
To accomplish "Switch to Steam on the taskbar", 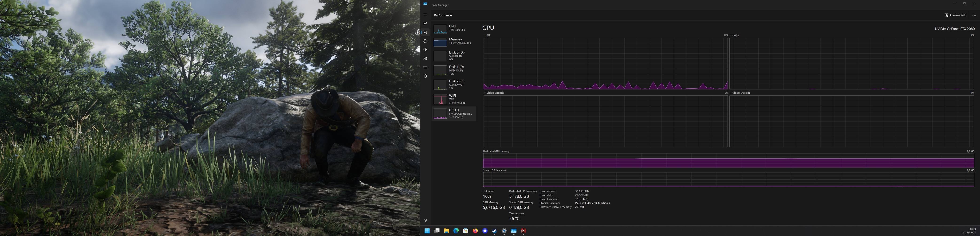I will (x=494, y=231).
